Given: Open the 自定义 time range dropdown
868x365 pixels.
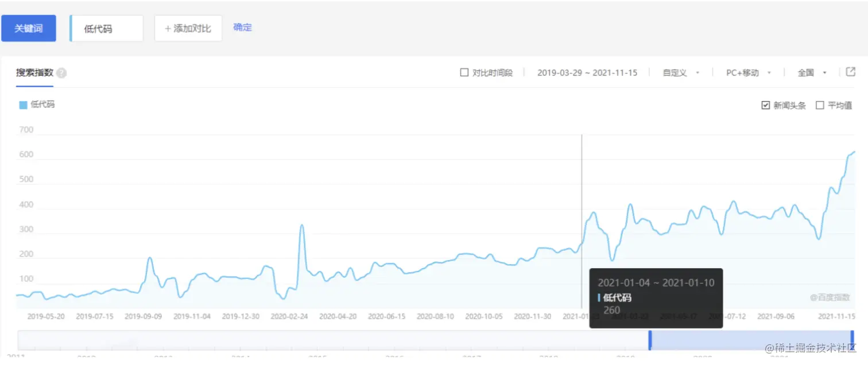Looking at the screenshot, I should point(681,73).
